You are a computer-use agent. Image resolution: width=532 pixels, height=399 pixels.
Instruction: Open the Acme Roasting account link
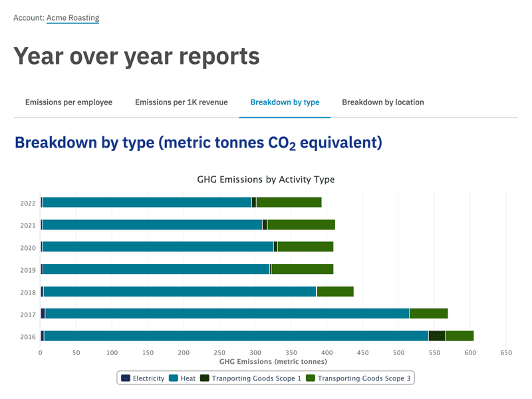(x=72, y=17)
